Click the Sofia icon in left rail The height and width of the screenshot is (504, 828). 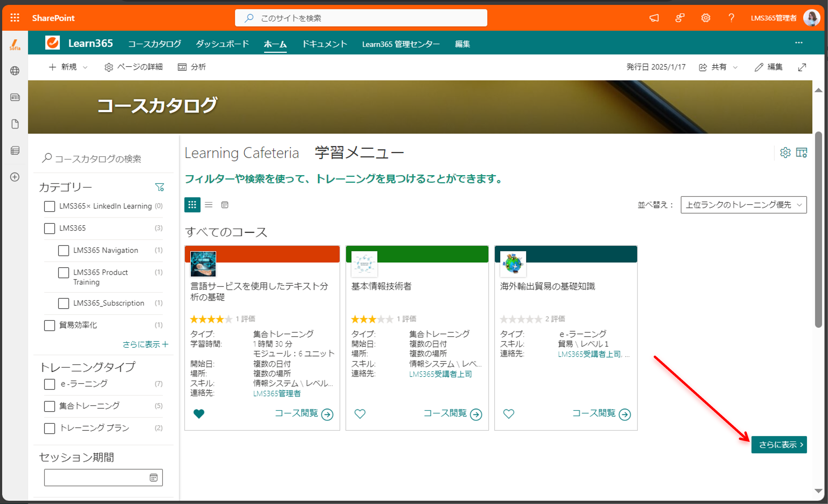15,45
